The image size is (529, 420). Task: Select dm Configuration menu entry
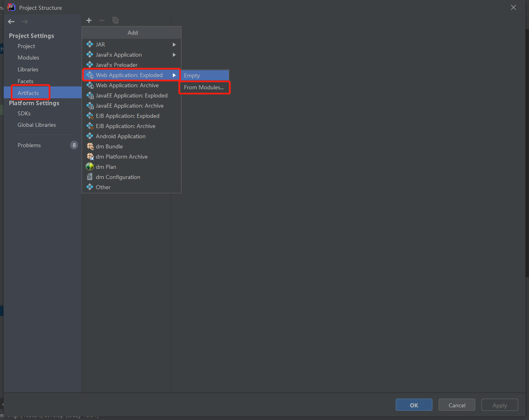coord(131,177)
